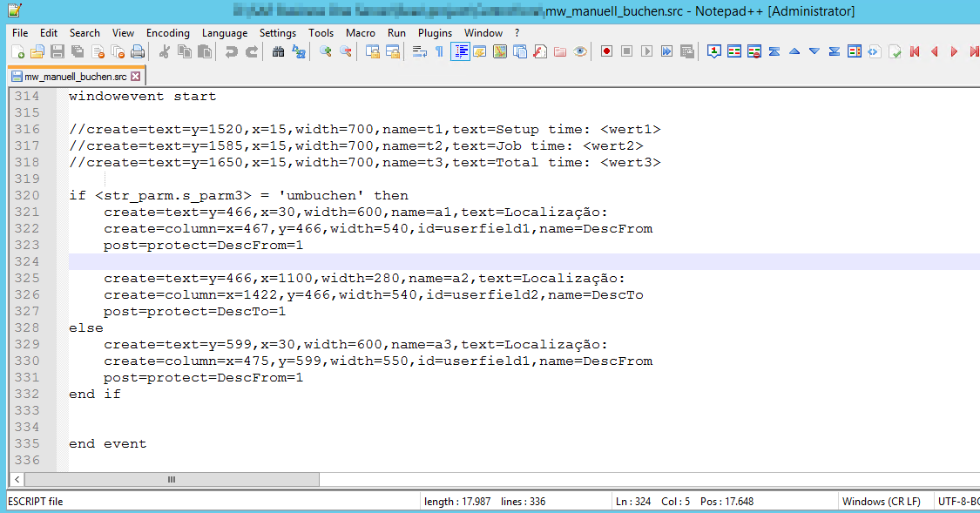
Task: Click the red right-pointing triangle icon
Action: [955, 52]
